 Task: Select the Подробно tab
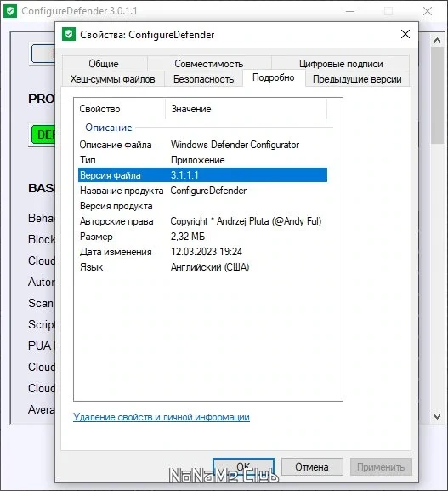pos(274,77)
